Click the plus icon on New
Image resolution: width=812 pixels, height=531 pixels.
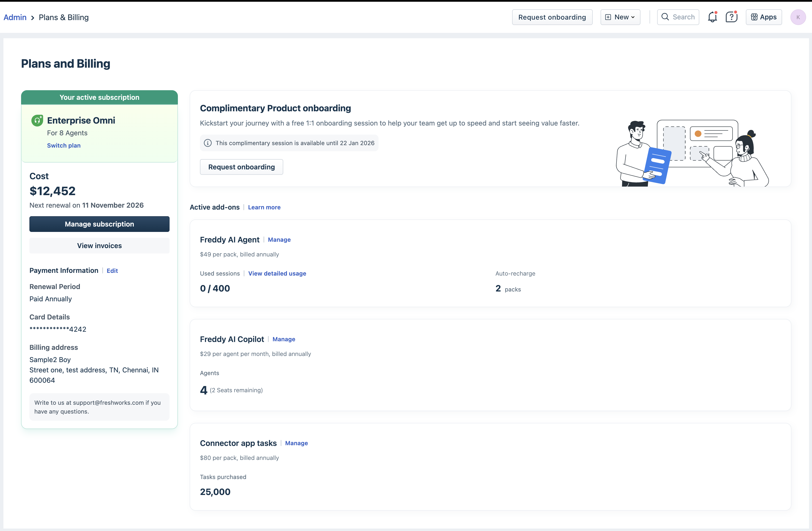pos(608,17)
